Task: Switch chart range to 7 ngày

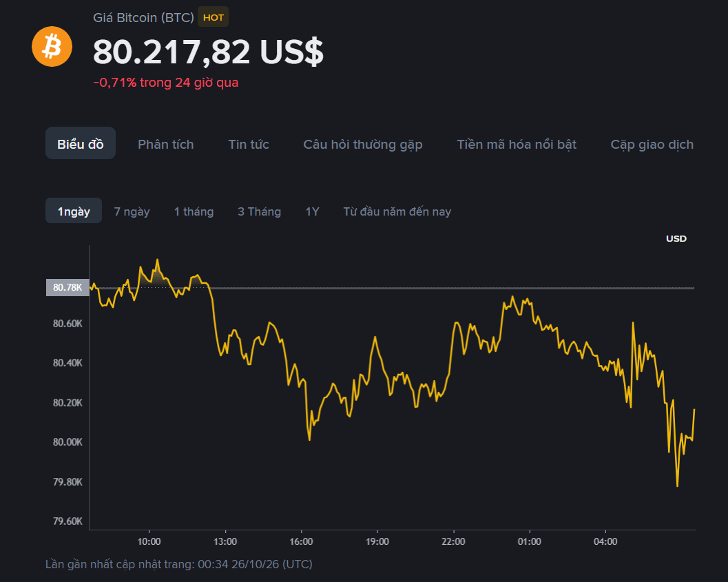Action: point(132,211)
